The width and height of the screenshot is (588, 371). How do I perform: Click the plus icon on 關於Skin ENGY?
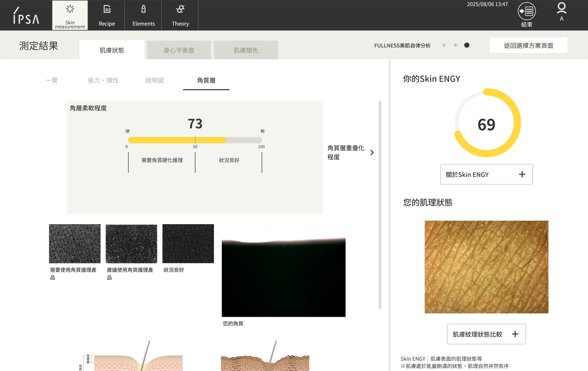coord(522,174)
